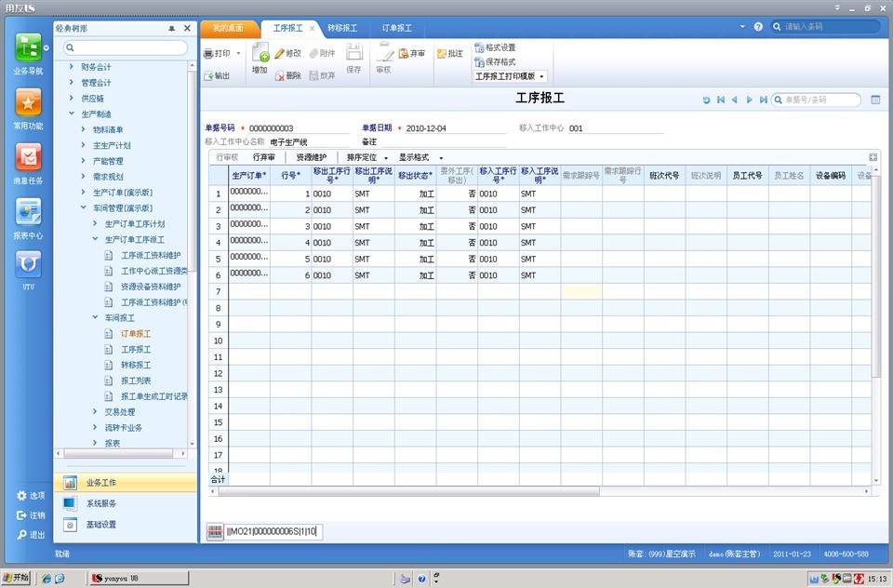Pin the 经典树形 panel
The image size is (893, 588).
(171, 29)
